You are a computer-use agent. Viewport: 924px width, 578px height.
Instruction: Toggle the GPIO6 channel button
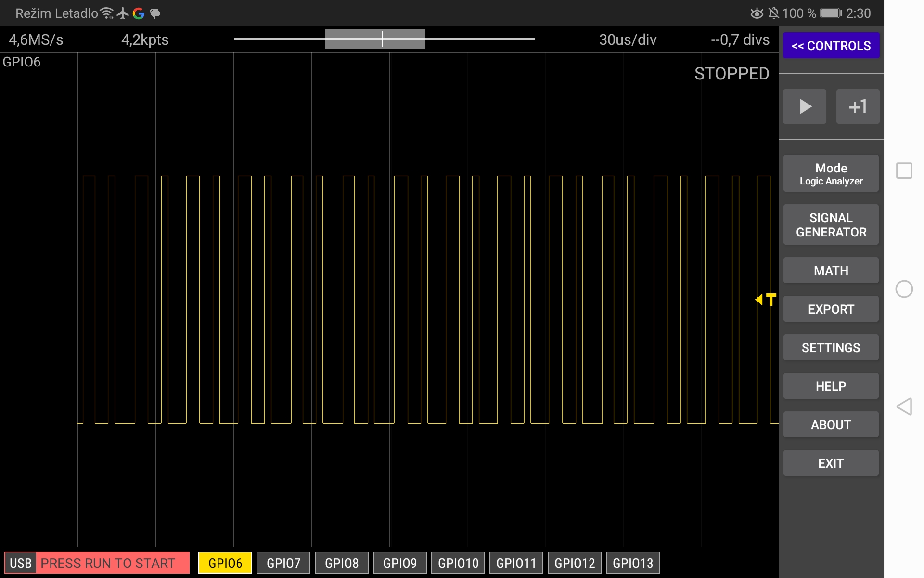pyautogui.click(x=225, y=563)
